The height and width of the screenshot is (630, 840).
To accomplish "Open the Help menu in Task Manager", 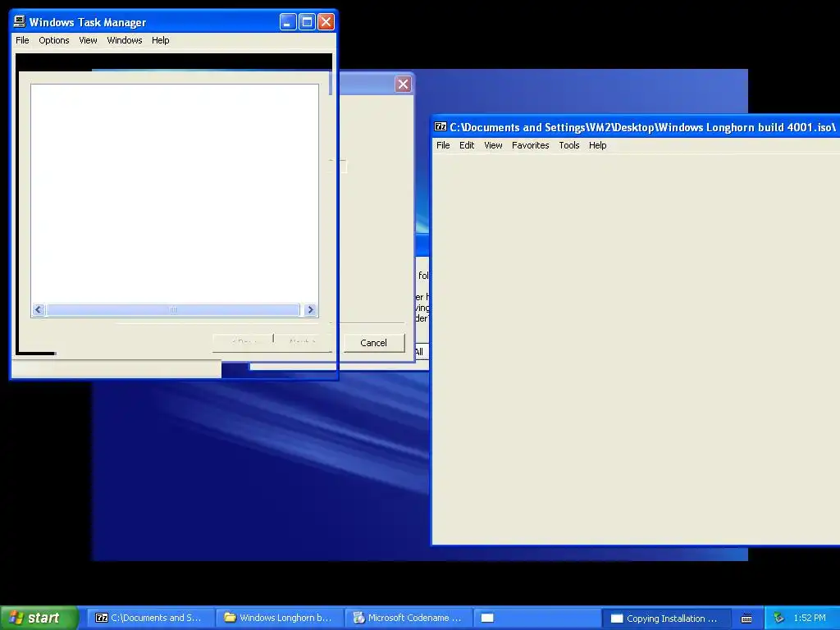I will pos(160,40).
